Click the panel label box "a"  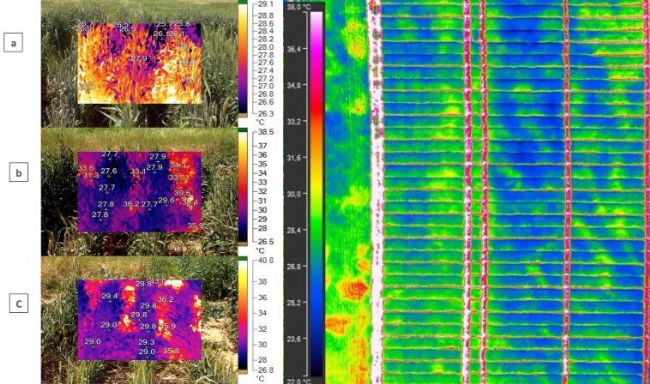[x=13, y=43]
